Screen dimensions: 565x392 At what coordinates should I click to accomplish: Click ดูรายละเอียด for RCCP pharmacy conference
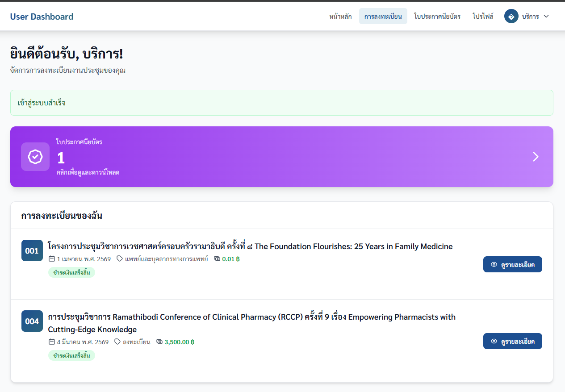(512, 341)
